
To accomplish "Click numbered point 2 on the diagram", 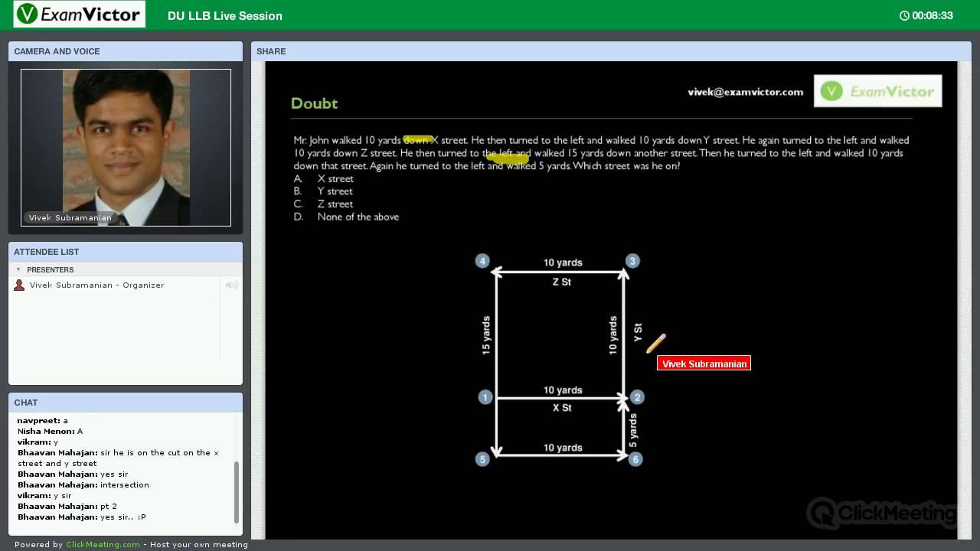I will coord(637,397).
